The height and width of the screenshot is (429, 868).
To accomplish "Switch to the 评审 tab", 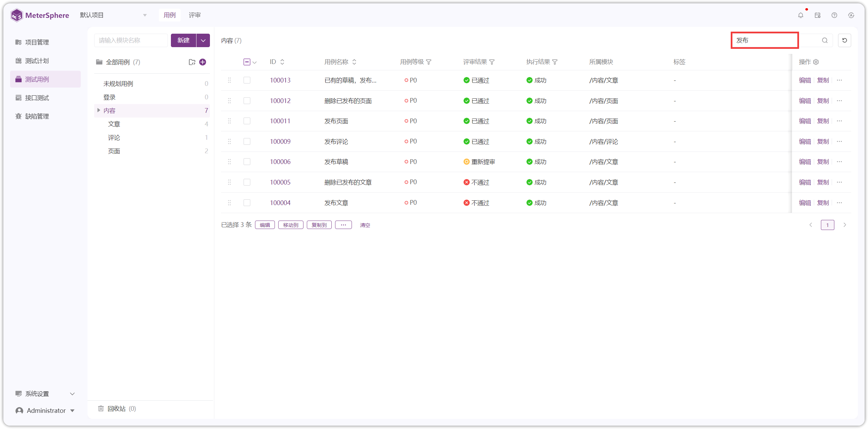I will 195,15.
